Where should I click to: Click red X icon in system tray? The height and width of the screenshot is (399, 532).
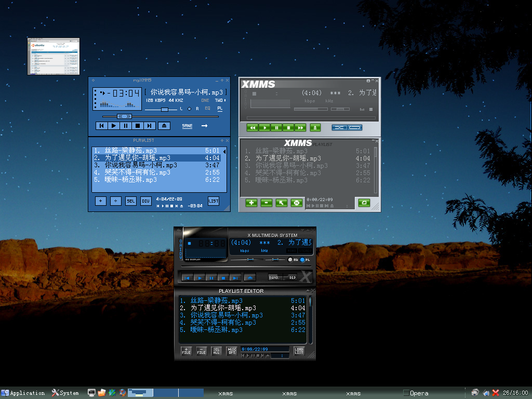(496, 393)
